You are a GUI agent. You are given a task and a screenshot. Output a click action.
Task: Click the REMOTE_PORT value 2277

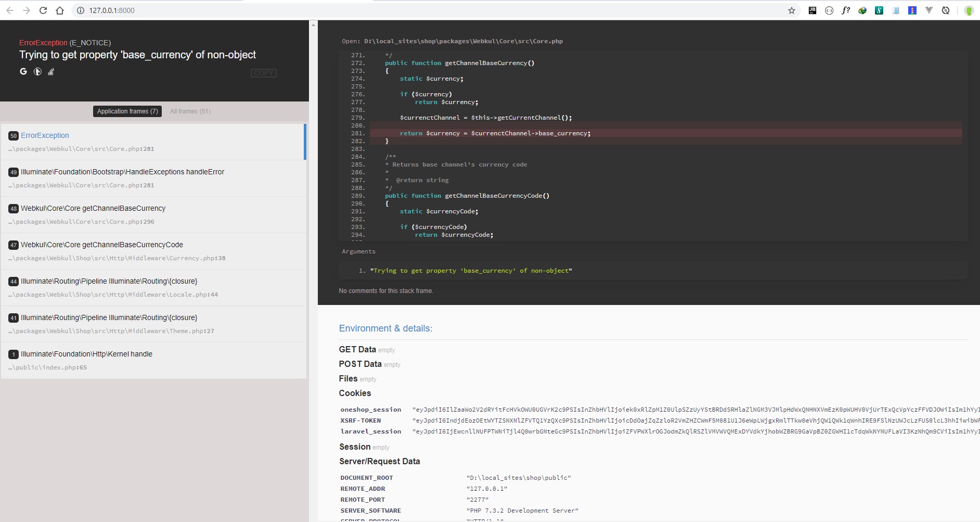pos(478,500)
